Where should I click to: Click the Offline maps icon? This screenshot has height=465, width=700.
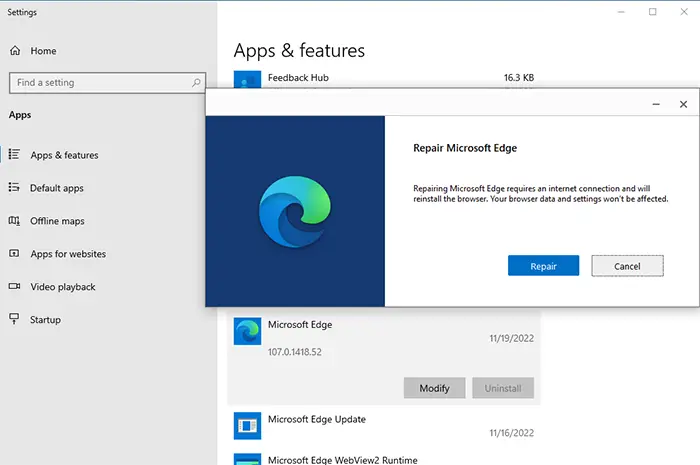click(x=14, y=220)
